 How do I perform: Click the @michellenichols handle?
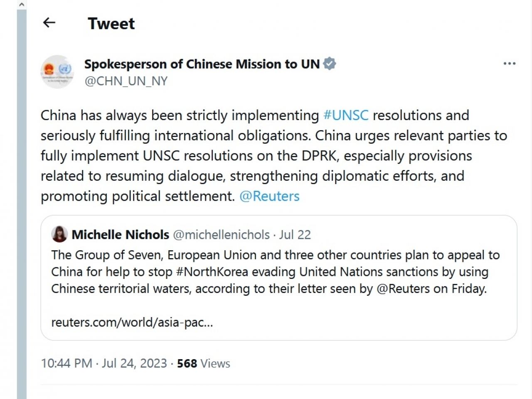pos(221,235)
